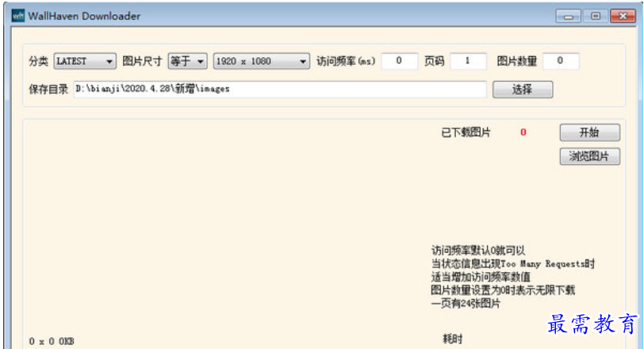Click the red downloaded count 0
The image size is (644, 349).
(523, 132)
